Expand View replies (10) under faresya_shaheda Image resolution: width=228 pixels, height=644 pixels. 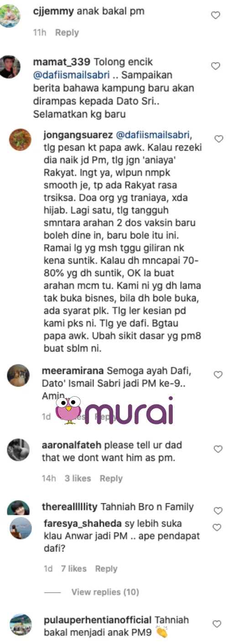pos(105,592)
